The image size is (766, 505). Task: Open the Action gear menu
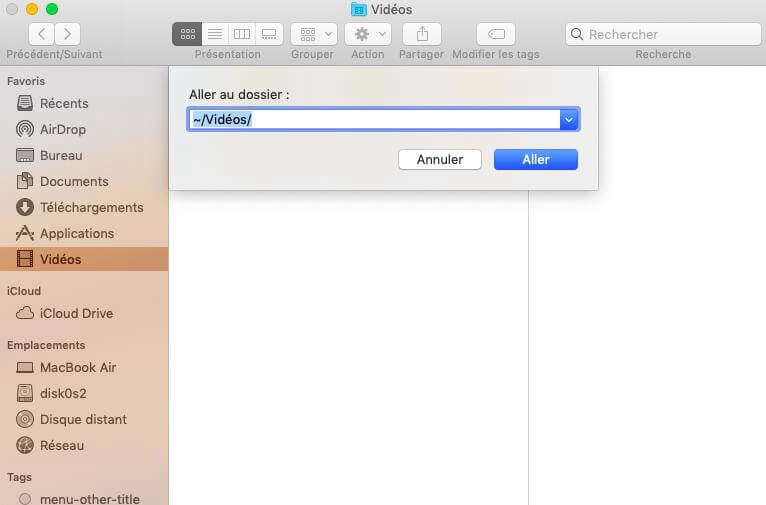coord(368,34)
